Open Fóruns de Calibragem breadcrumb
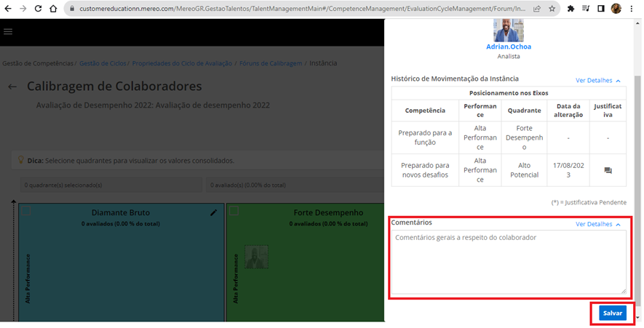This screenshot has height=328, width=644. pos(270,63)
